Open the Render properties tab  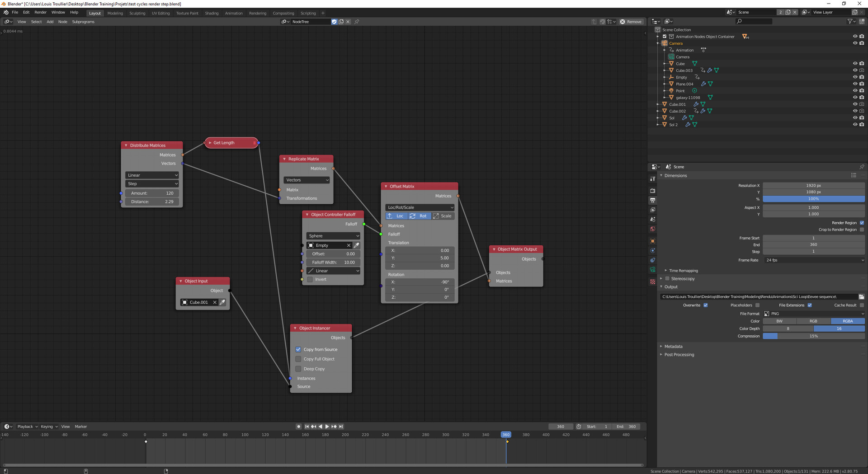[652, 191]
